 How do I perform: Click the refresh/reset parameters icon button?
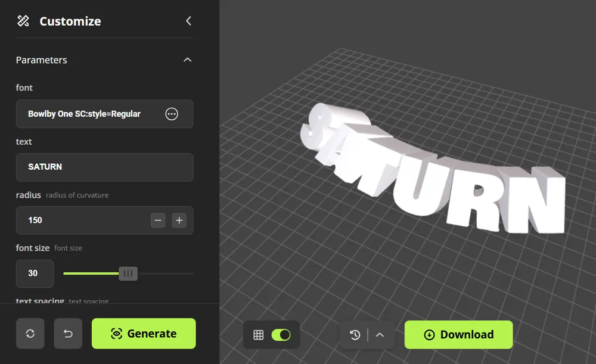pyautogui.click(x=30, y=334)
